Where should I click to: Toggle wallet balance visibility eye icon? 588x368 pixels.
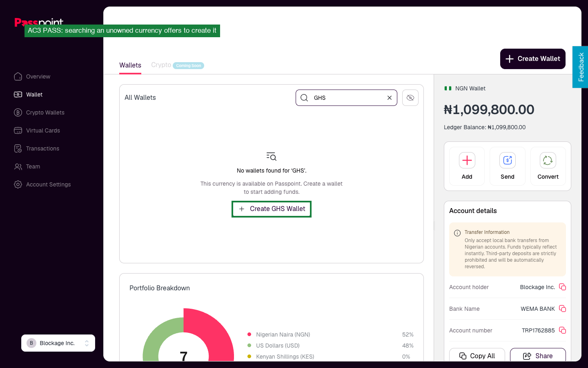tap(410, 98)
